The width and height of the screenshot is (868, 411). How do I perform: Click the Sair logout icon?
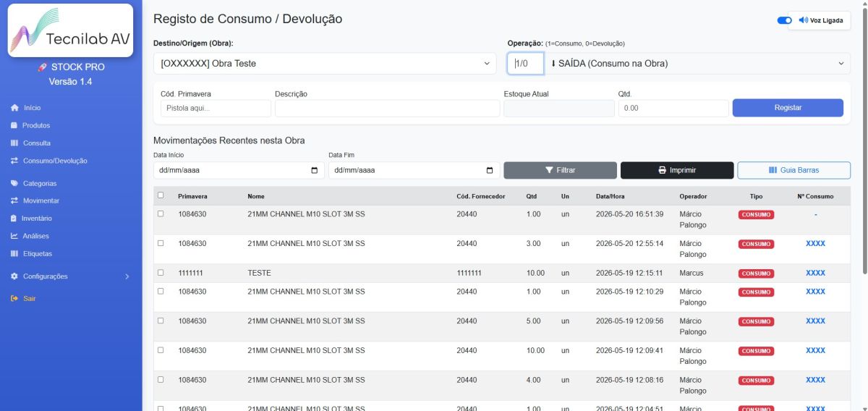tap(14, 298)
